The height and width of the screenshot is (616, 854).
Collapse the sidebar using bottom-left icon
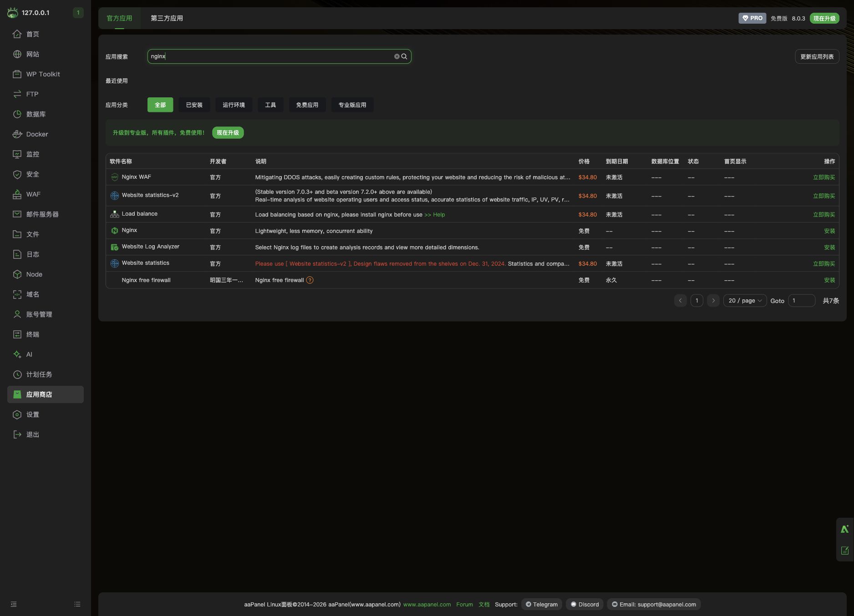[x=14, y=604]
